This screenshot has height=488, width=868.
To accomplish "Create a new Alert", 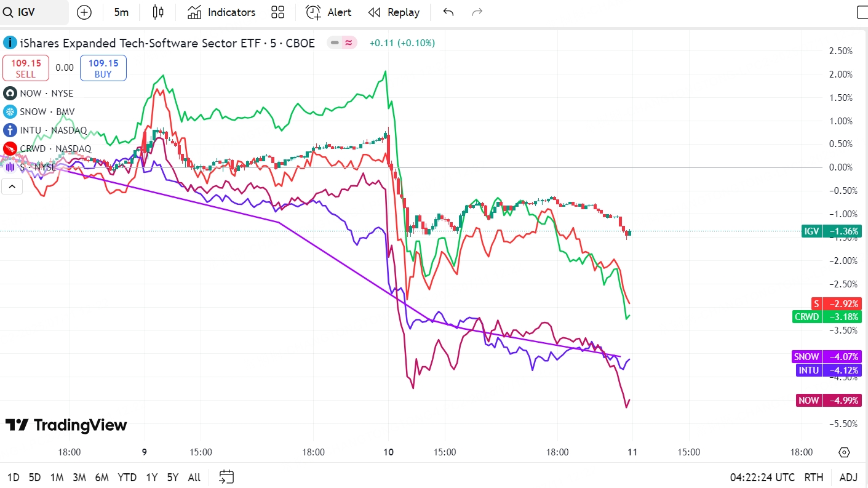I will tap(329, 12).
